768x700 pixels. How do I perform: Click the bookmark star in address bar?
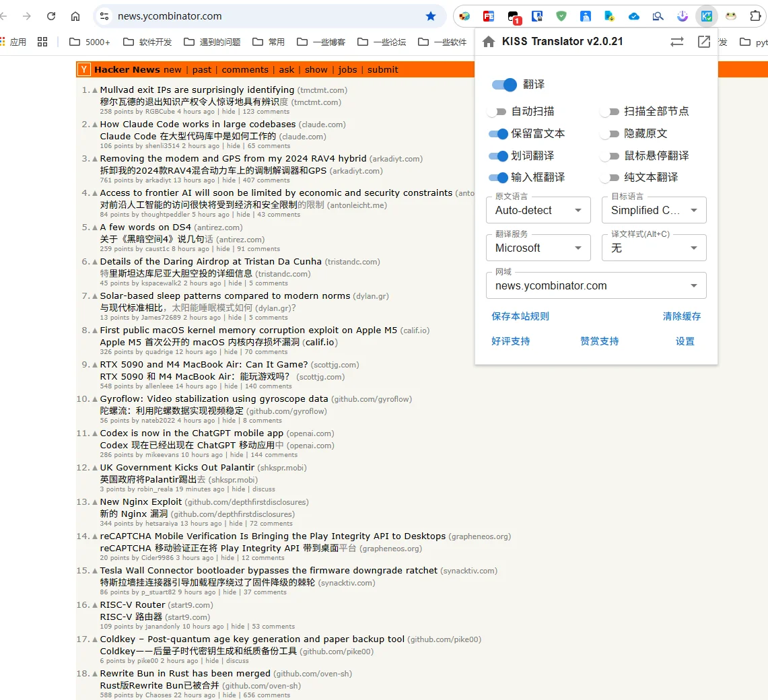pyautogui.click(x=431, y=16)
